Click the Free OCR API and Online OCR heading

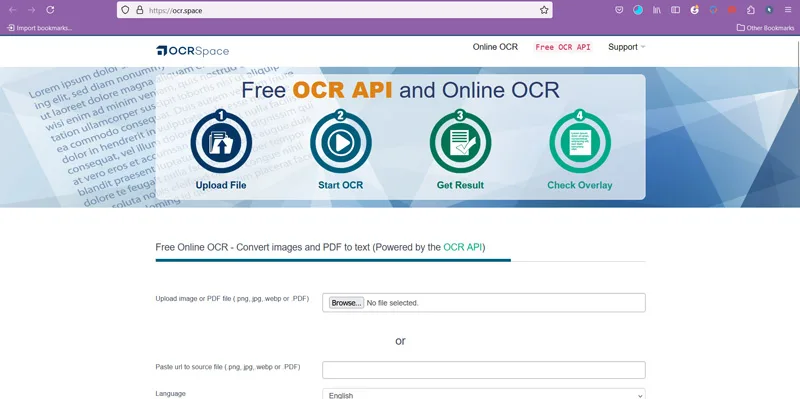pyautogui.click(x=401, y=90)
